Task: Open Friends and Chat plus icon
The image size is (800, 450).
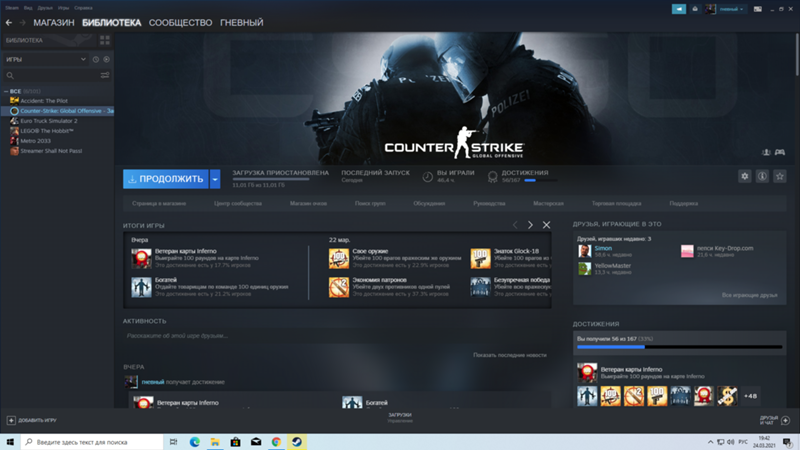Action: pyautogui.click(x=786, y=420)
